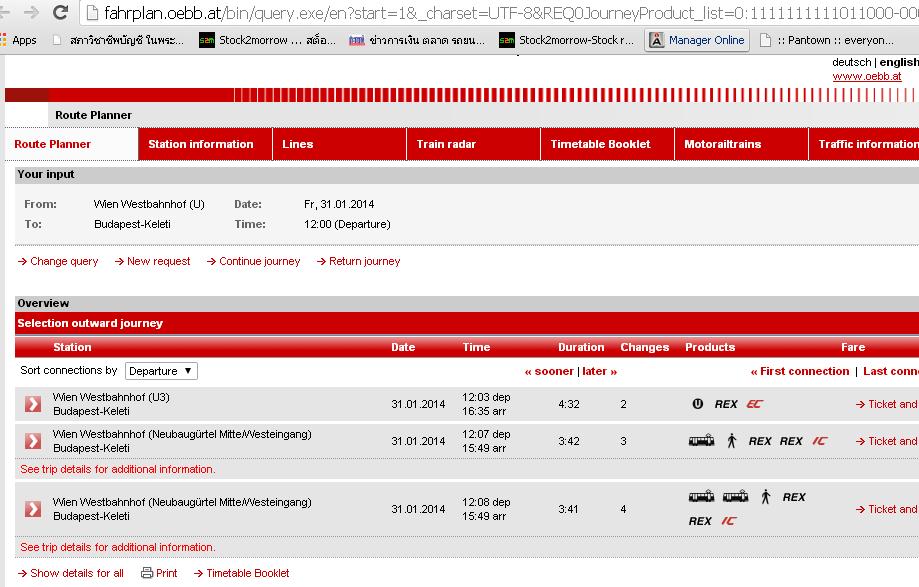Jump to the Last connection
The image size is (919, 587).
tap(891, 371)
